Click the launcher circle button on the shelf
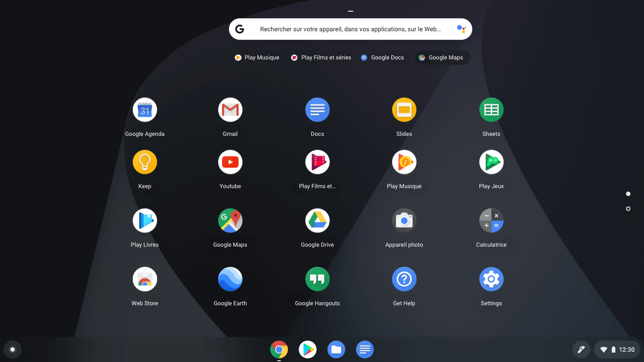 point(13,349)
